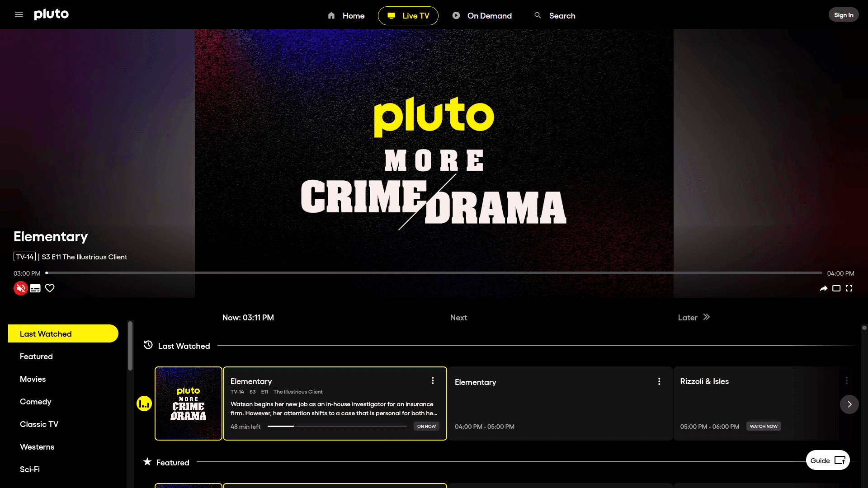Open options for the current Elementary episode

433,381
